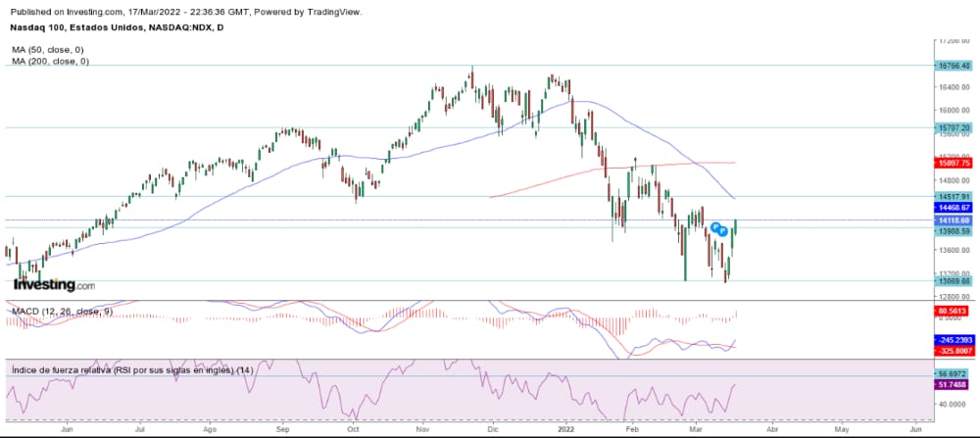The height and width of the screenshot is (438, 980).
Task: Click the 15707.20 price level tag
Action: click(953, 127)
